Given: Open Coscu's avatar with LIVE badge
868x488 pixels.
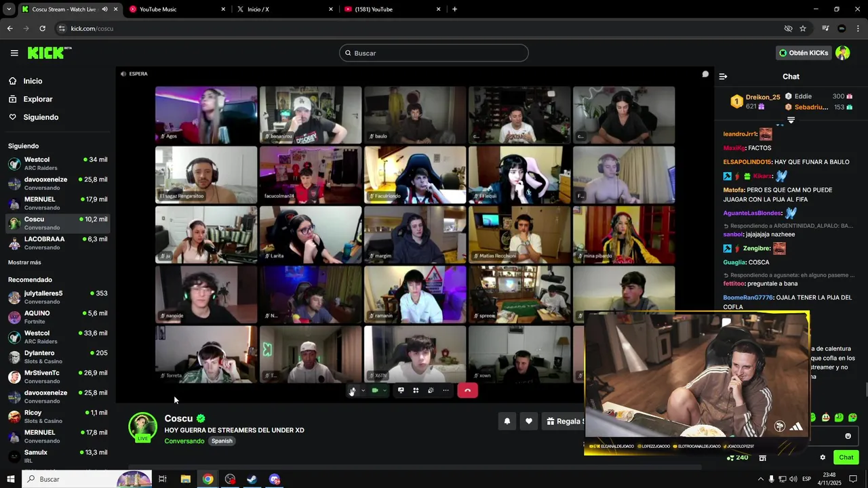Looking at the screenshot, I should point(142,427).
